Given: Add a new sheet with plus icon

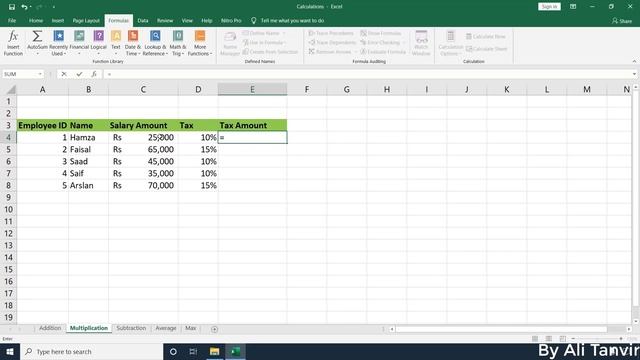Looking at the screenshot, I should click(x=214, y=329).
